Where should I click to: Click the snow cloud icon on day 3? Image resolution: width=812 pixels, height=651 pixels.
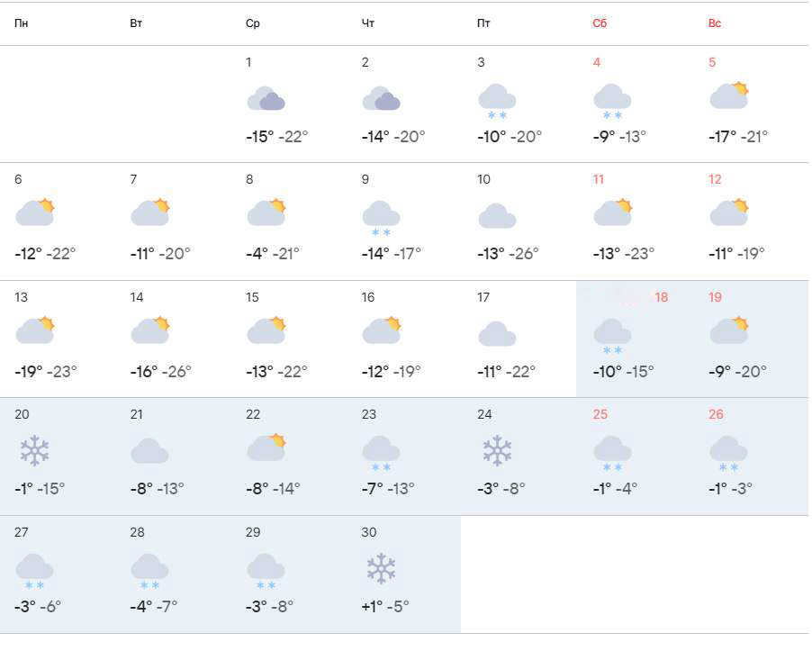[497, 99]
